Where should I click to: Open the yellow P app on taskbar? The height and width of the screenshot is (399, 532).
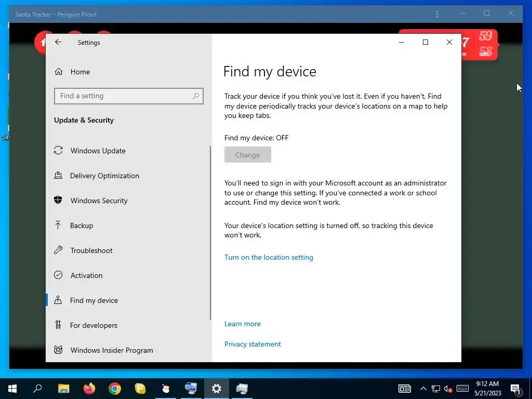point(140,389)
